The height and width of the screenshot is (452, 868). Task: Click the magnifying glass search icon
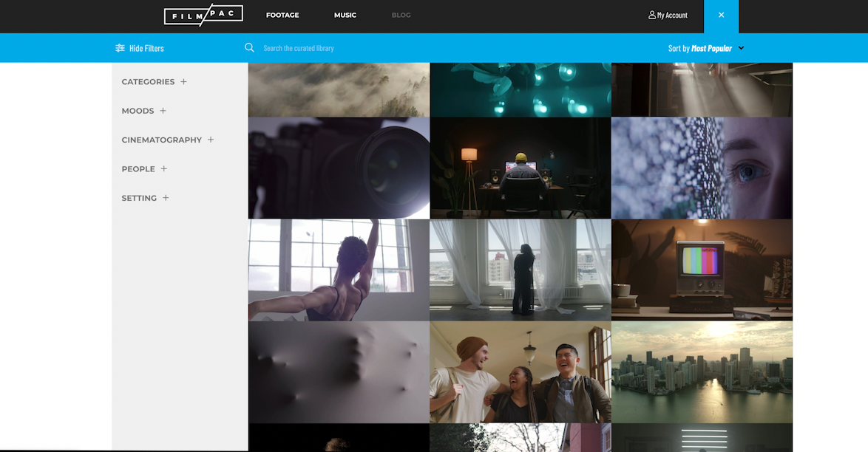(x=249, y=47)
